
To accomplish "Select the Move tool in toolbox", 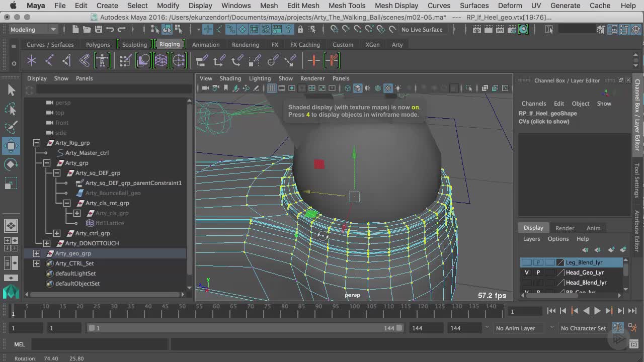I will tap(11, 146).
